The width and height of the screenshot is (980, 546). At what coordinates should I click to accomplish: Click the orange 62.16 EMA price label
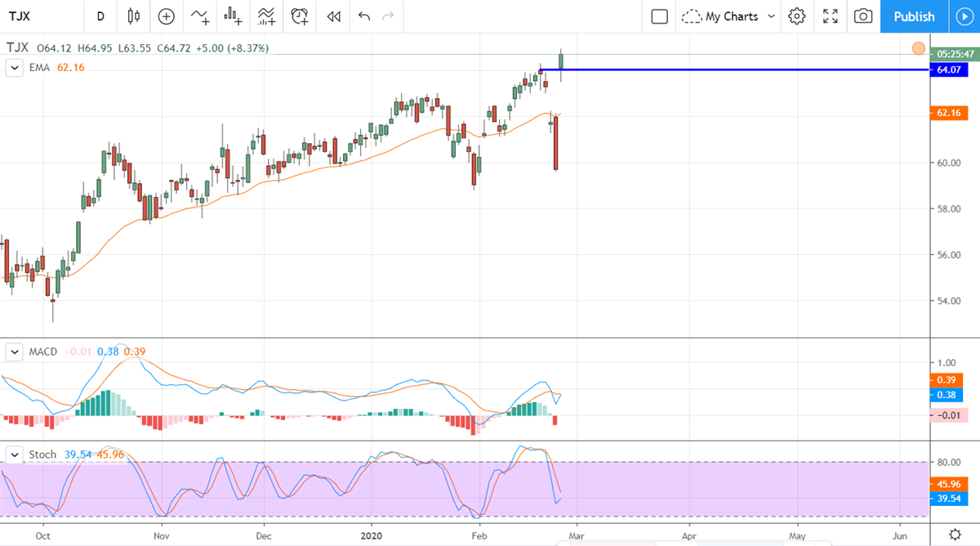coord(948,113)
